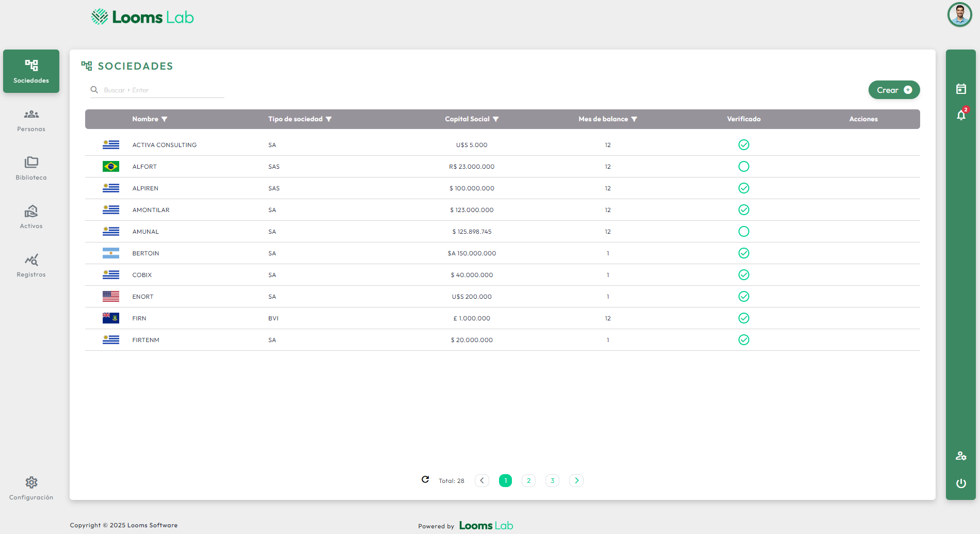The width and height of the screenshot is (980, 534).
Task: Open the Nombre column filter
Action: (x=165, y=119)
